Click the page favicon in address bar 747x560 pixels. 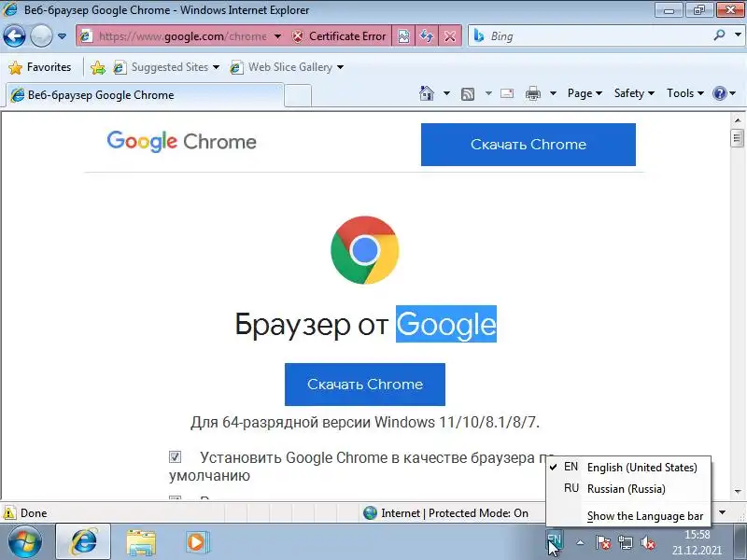click(86, 36)
